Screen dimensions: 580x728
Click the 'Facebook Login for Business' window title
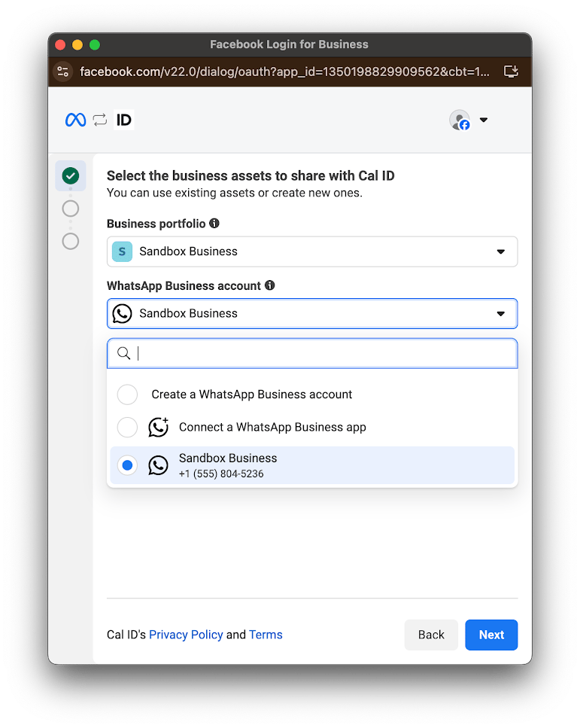pyautogui.click(x=289, y=44)
